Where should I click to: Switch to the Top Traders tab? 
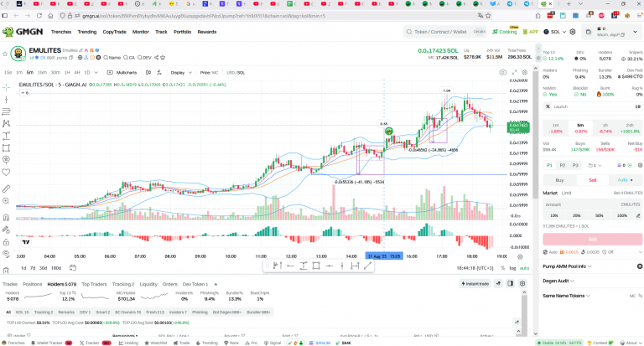(94, 284)
